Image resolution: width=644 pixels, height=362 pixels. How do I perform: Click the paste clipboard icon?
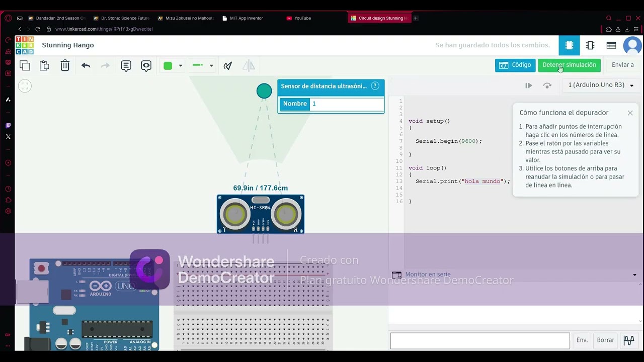point(44,65)
